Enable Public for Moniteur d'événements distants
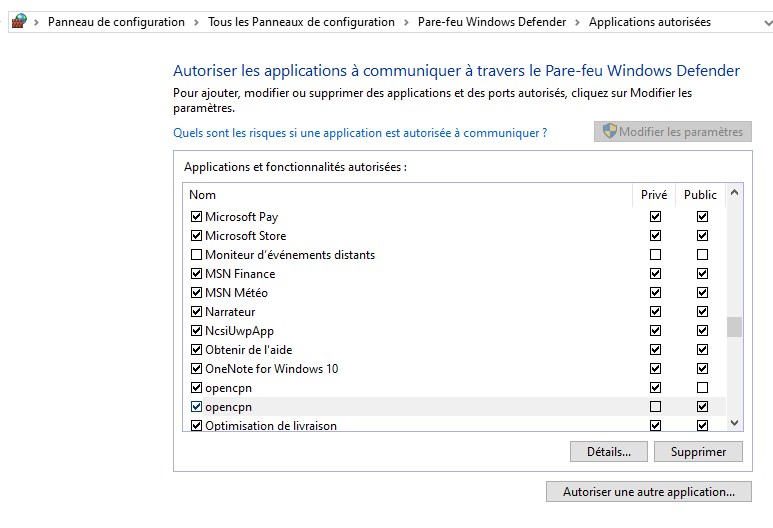773x528 pixels. pos(703,254)
